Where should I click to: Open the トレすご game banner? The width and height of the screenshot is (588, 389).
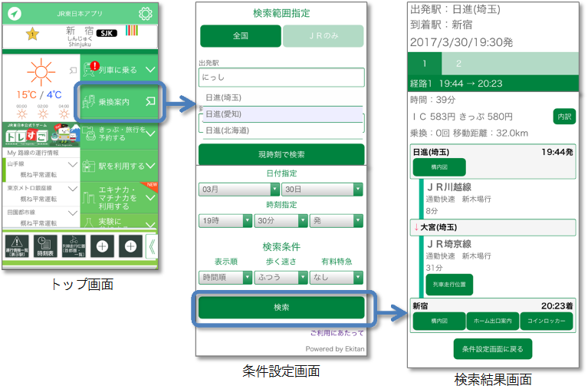[41, 134]
